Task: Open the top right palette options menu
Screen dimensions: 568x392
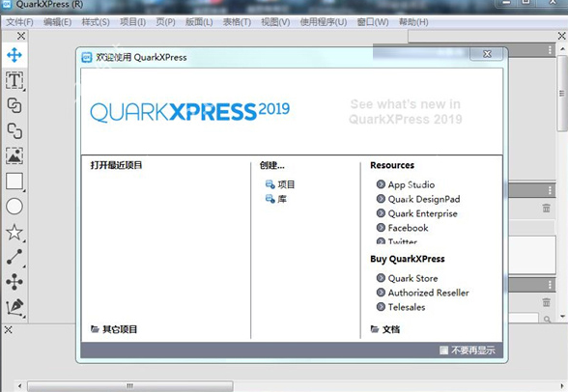Action: (550, 50)
